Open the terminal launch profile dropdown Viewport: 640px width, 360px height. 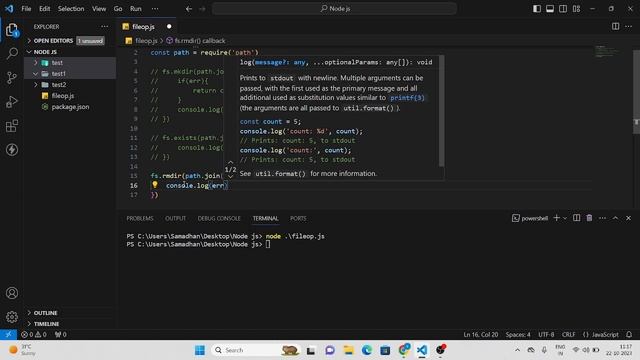pyautogui.click(x=565, y=218)
